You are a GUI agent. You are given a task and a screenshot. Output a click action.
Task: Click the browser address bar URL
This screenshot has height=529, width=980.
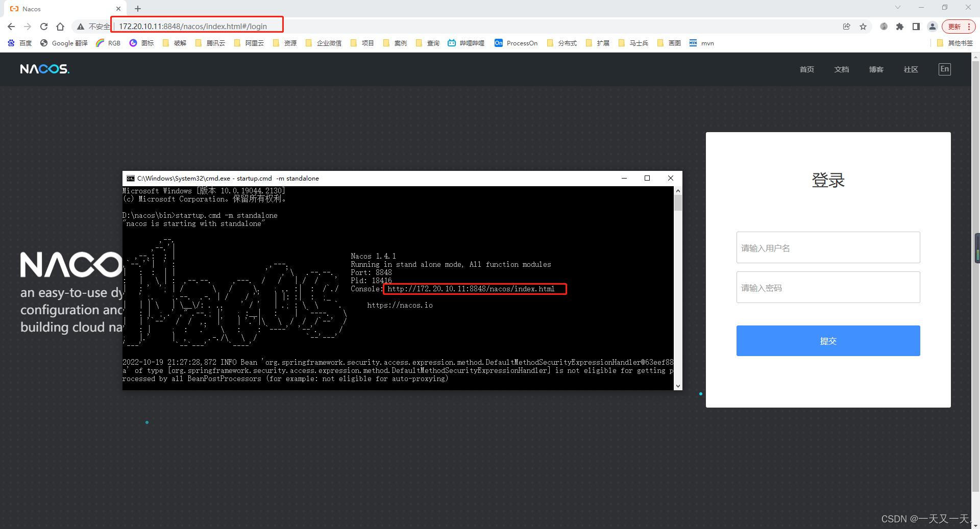(x=193, y=27)
